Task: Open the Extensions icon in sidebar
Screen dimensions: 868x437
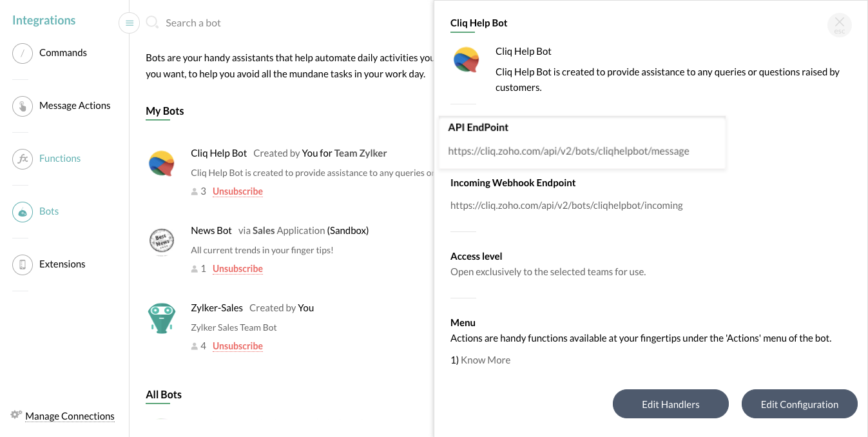Action: 23,265
